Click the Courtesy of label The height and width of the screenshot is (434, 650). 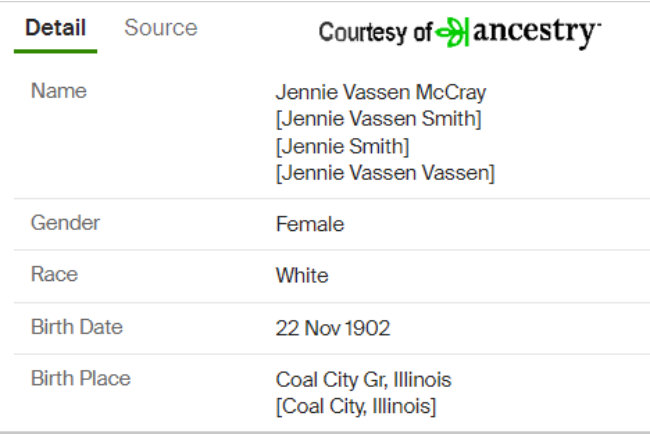[376, 32]
